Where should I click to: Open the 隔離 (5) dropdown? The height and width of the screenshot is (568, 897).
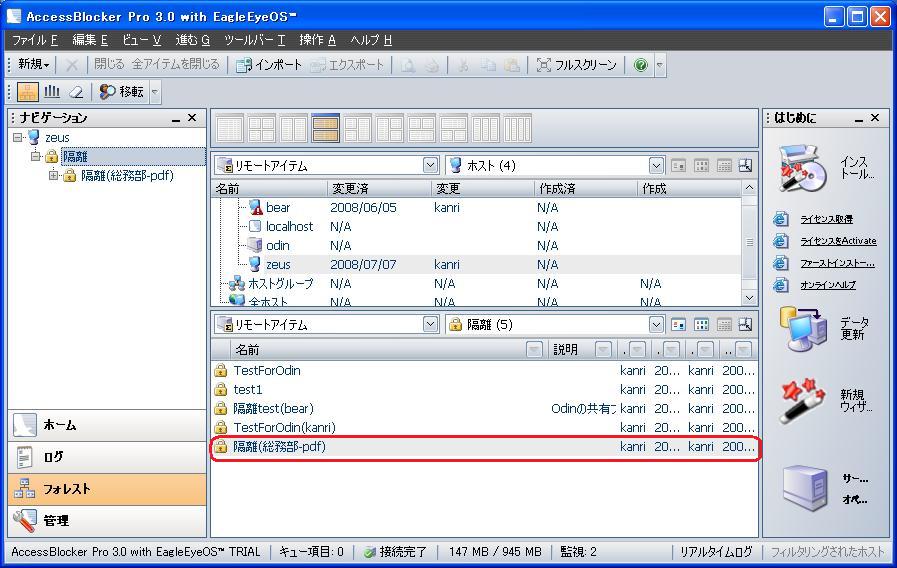[x=656, y=324]
